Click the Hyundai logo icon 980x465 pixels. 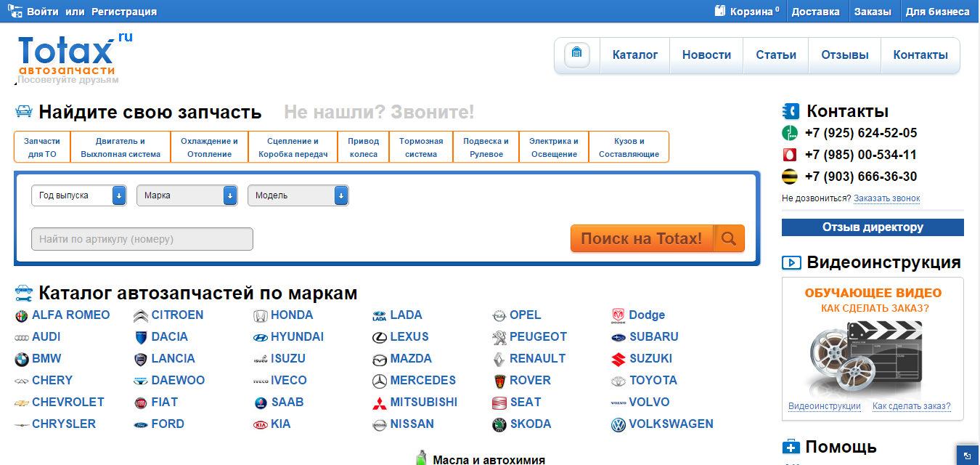(x=260, y=337)
